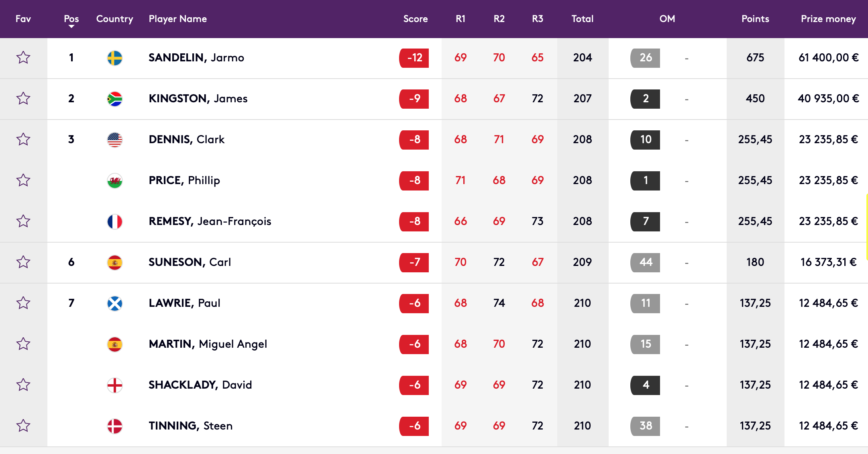
Task: Open player SUNESON, Carl
Action: pyautogui.click(x=190, y=262)
